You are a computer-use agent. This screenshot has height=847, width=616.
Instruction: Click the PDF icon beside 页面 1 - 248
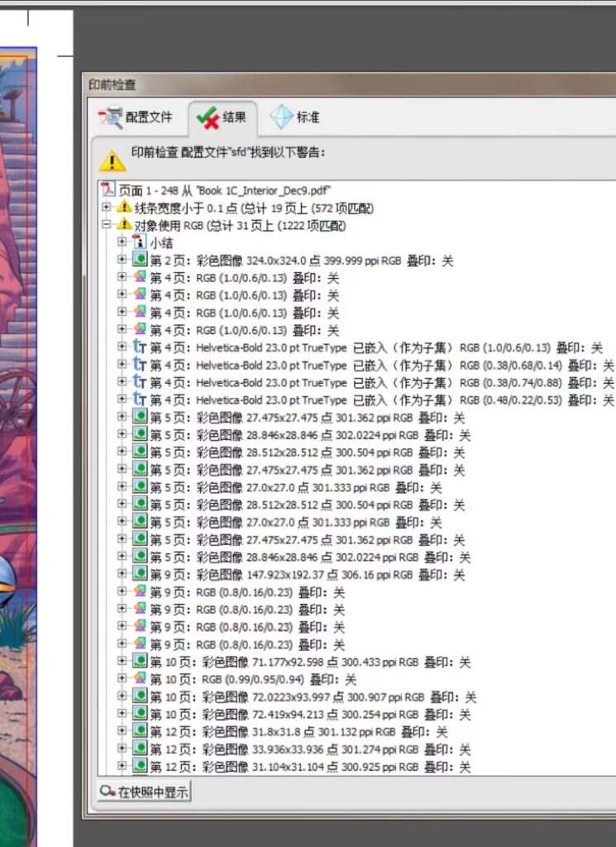(106, 190)
